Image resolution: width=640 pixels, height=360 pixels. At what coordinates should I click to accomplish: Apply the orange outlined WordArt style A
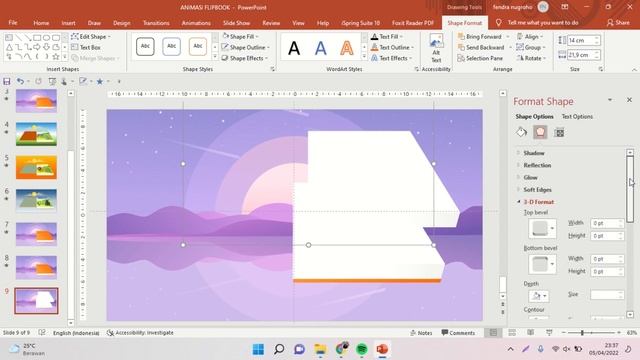pyautogui.click(x=347, y=48)
